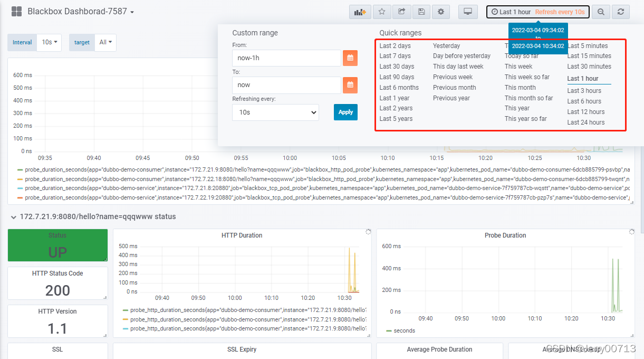The height and width of the screenshot is (359, 644).
Task: Collapse the 172.7.21.9:8080 status row
Action: click(94, 216)
